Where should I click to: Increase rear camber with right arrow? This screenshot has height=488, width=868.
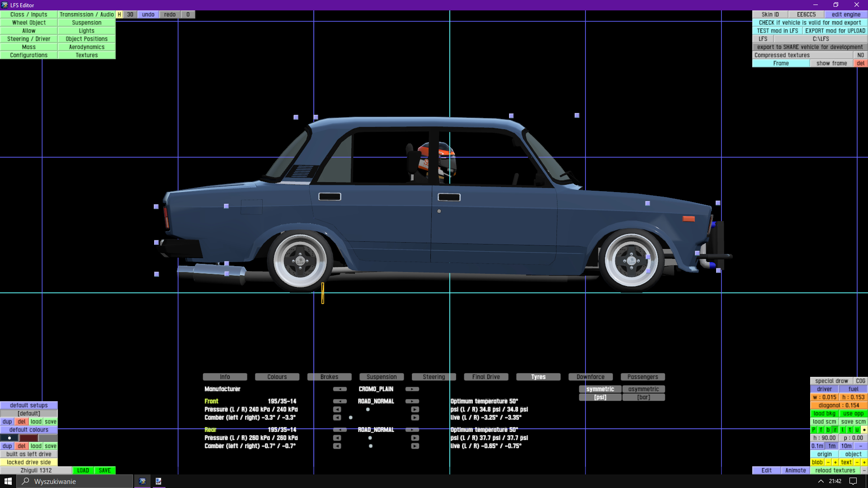[415, 446]
